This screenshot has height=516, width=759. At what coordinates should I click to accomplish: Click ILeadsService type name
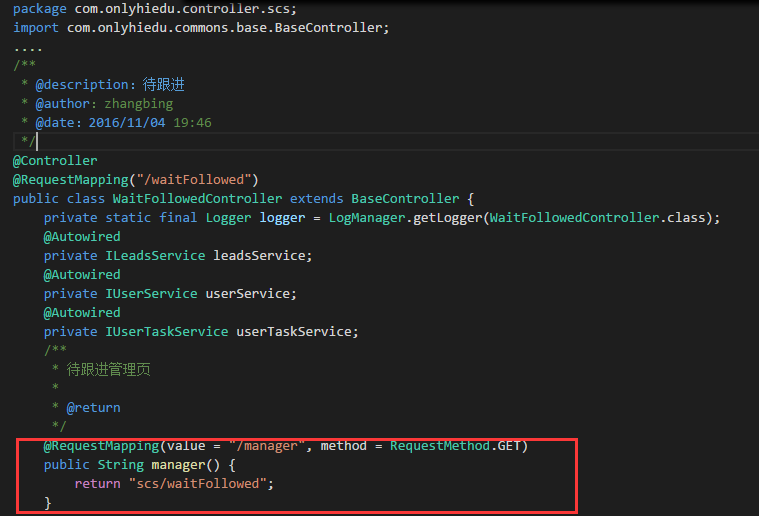point(155,255)
